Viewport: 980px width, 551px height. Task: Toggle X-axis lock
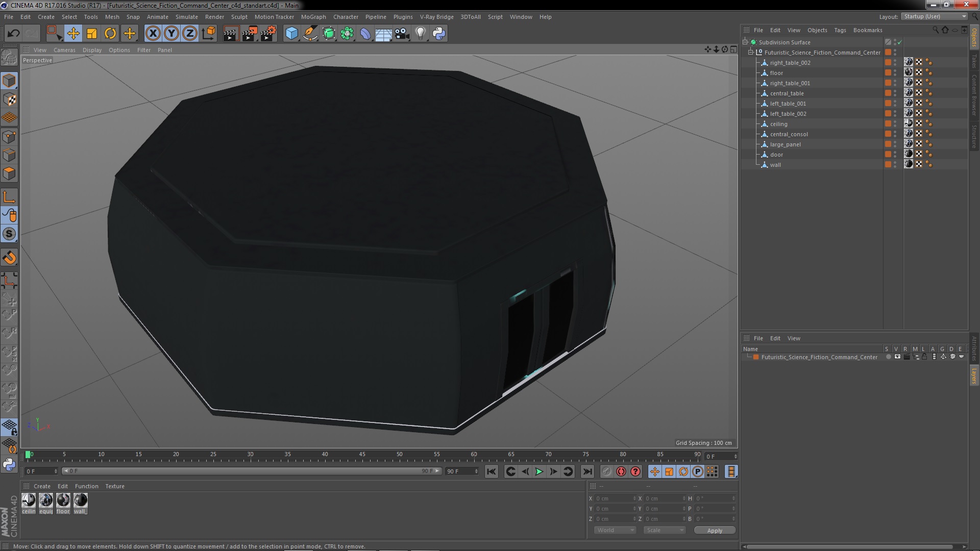[x=153, y=34]
